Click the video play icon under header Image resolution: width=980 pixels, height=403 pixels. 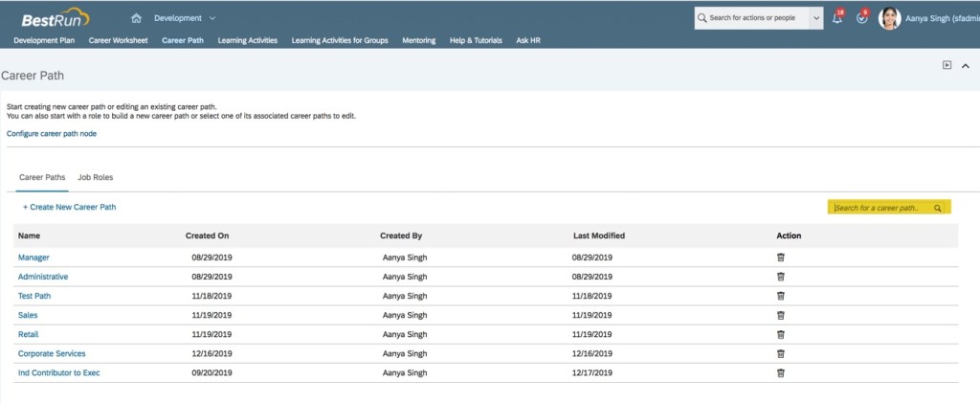tap(947, 65)
